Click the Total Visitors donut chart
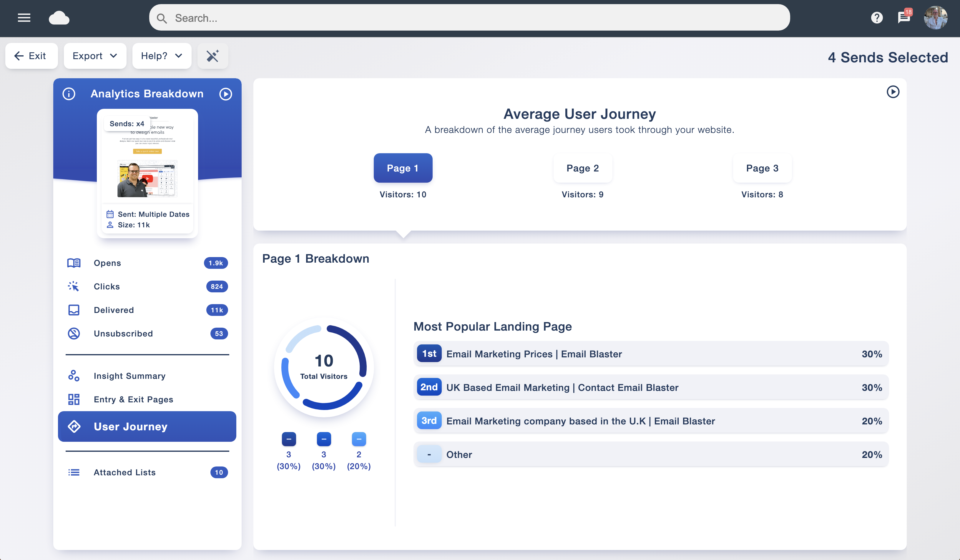The image size is (960, 560). tap(324, 367)
